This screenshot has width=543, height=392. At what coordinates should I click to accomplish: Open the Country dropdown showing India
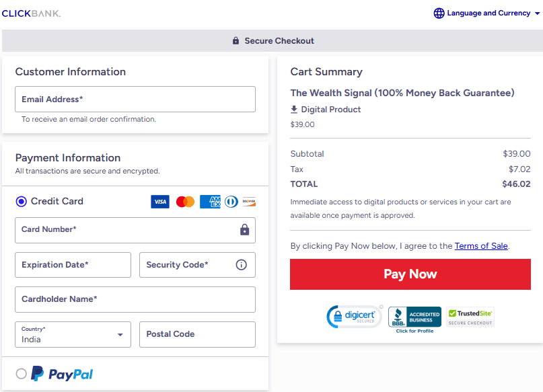coord(73,334)
